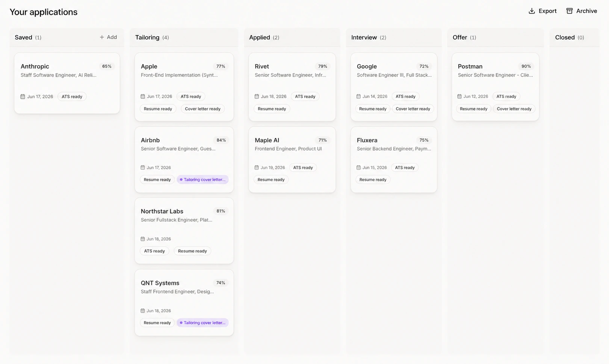Click the plus icon in Saved column
This screenshot has width=609, height=364.
tap(102, 37)
